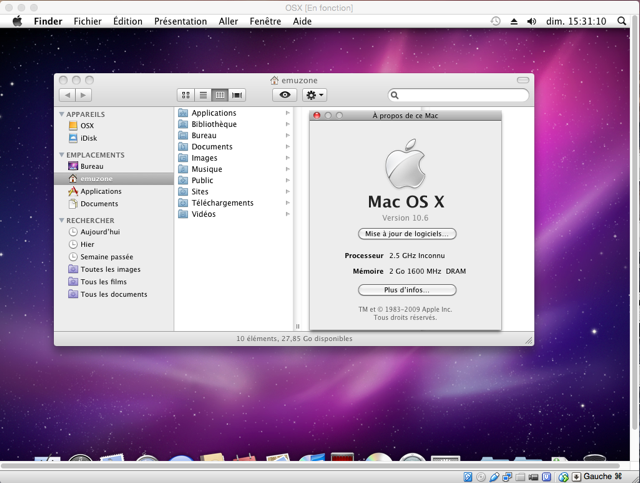Open Documents in the sidebar
The width and height of the screenshot is (640, 483).
93,203
